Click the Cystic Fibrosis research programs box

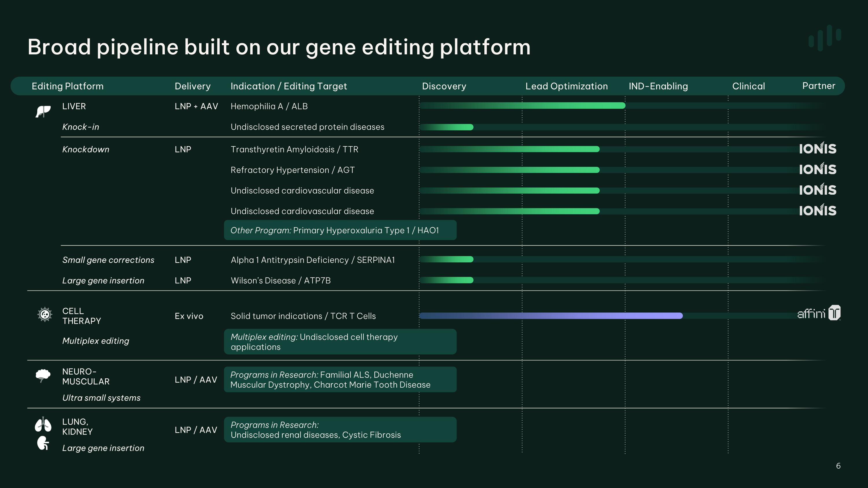(x=340, y=430)
